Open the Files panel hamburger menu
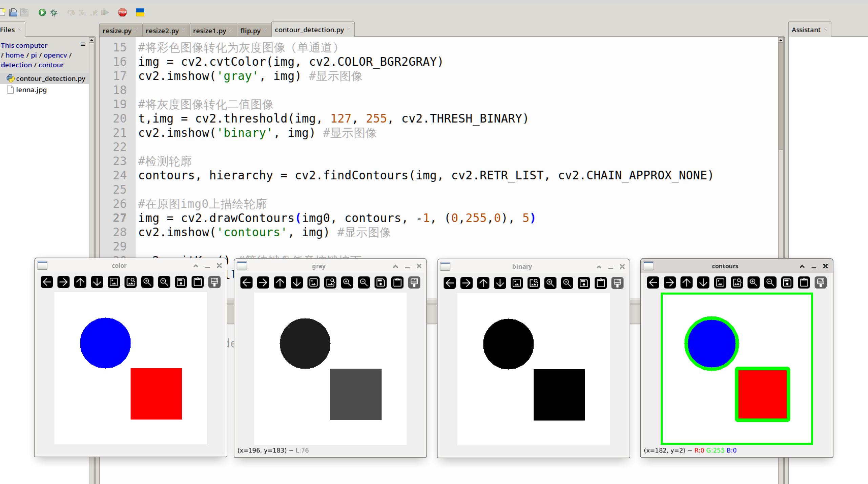The height and width of the screenshot is (484, 868). (x=83, y=44)
